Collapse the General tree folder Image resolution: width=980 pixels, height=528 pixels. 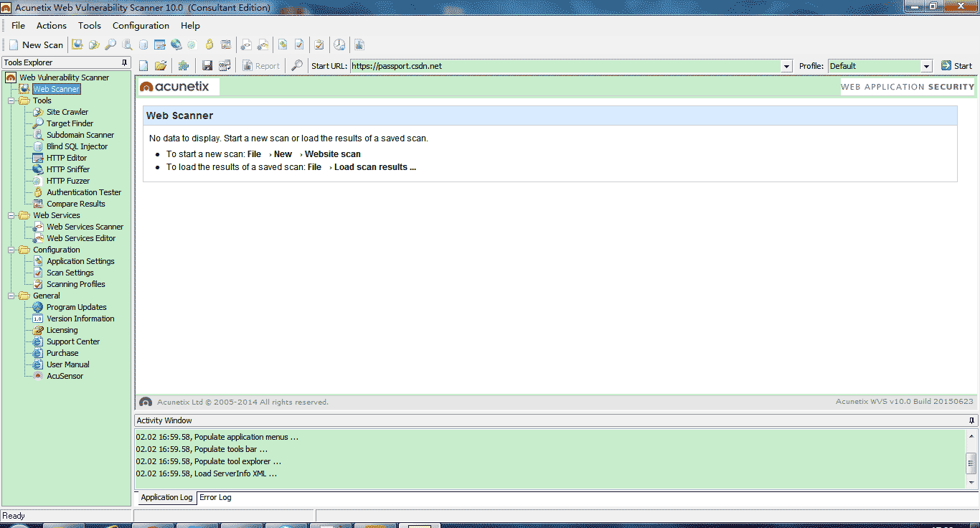[11, 296]
